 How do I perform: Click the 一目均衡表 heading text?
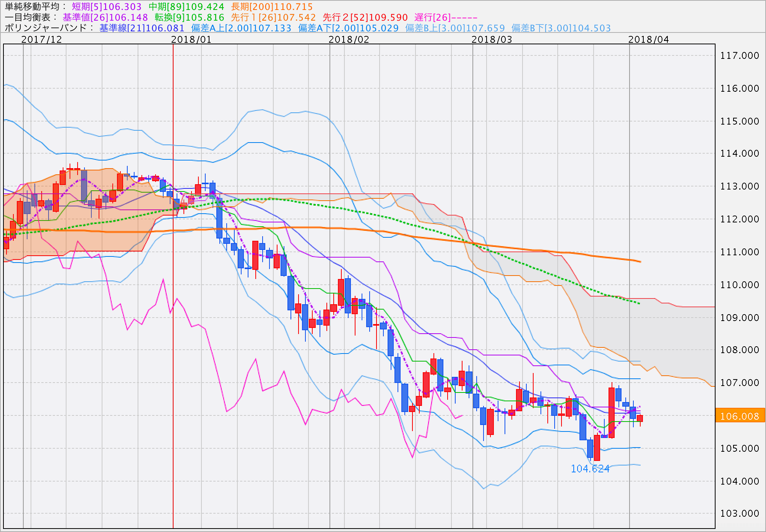point(28,17)
